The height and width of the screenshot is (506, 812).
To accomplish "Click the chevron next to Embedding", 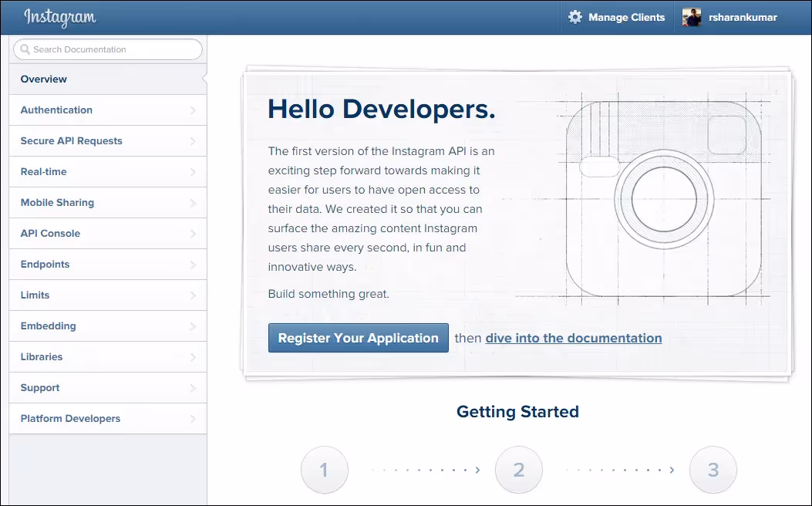I will pos(193,326).
